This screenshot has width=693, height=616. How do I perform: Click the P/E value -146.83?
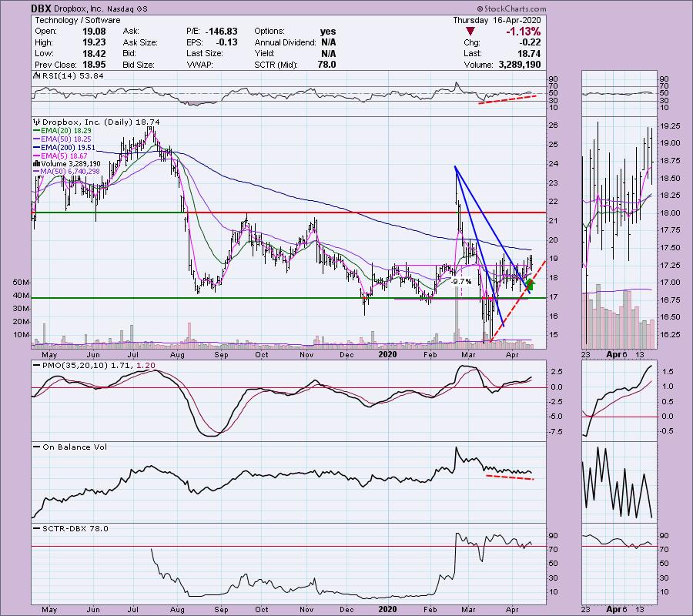pyautogui.click(x=222, y=32)
